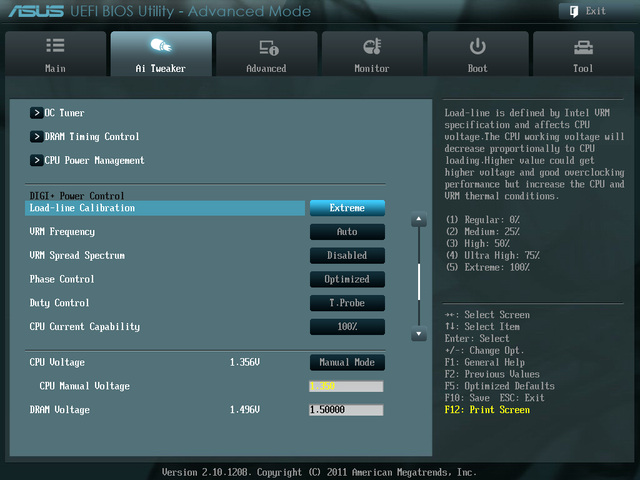This screenshot has height=480, width=640.
Task: Select the CPU Manual Voltage label
Action: point(84,386)
